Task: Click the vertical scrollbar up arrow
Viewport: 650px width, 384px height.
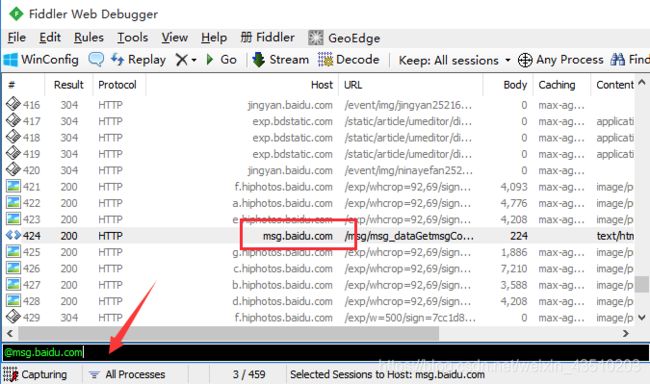Action: (642, 82)
